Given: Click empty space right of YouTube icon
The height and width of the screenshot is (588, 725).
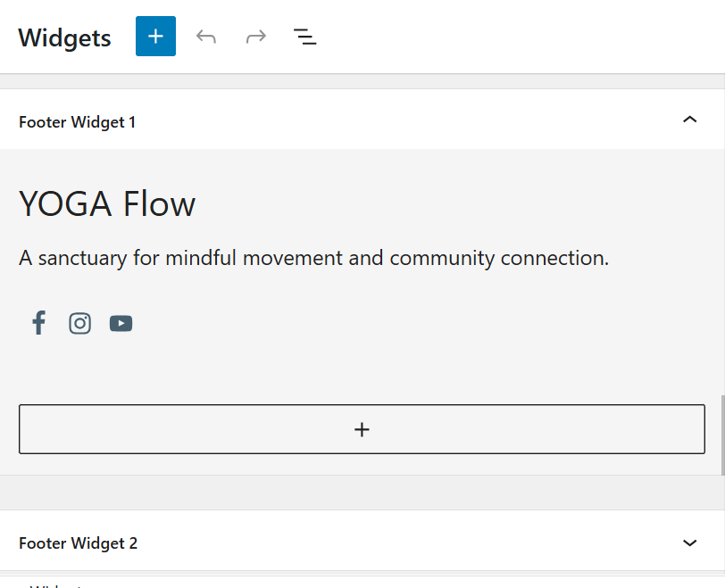Looking at the screenshot, I should 402,323.
